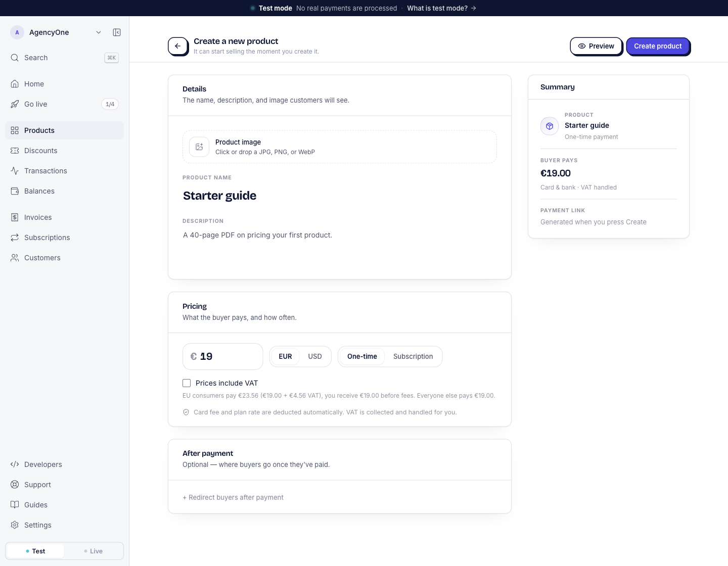Image resolution: width=728 pixels, height=566 pixels.
Task: Click the Guides book icon
Action: pyautogui.click(x=15, y=505)
